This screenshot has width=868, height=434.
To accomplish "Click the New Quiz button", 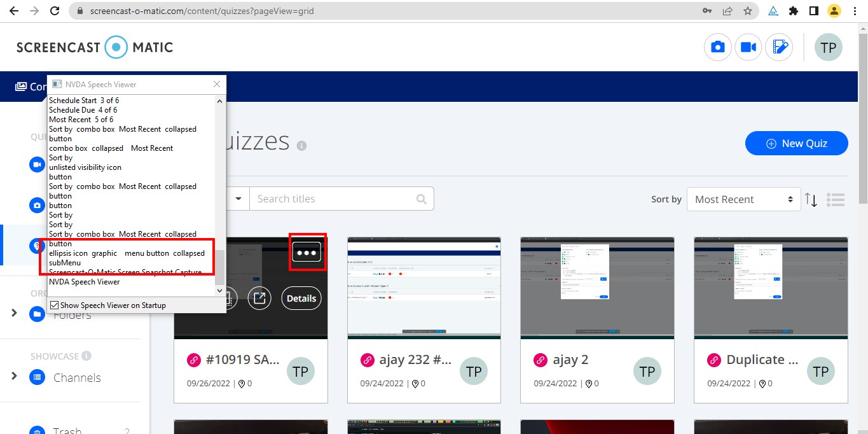I will click(x=796, y=143).
